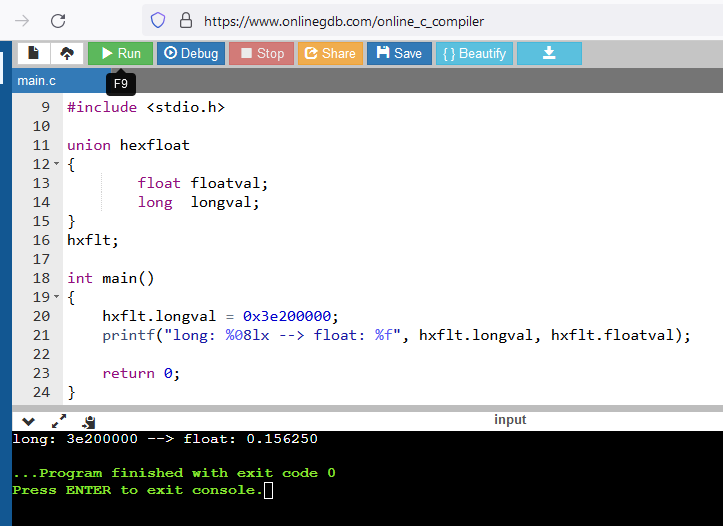Click "int main()" on line 18
The width and height of the screenshot is (723, 526).
click(x=111, y=278)
